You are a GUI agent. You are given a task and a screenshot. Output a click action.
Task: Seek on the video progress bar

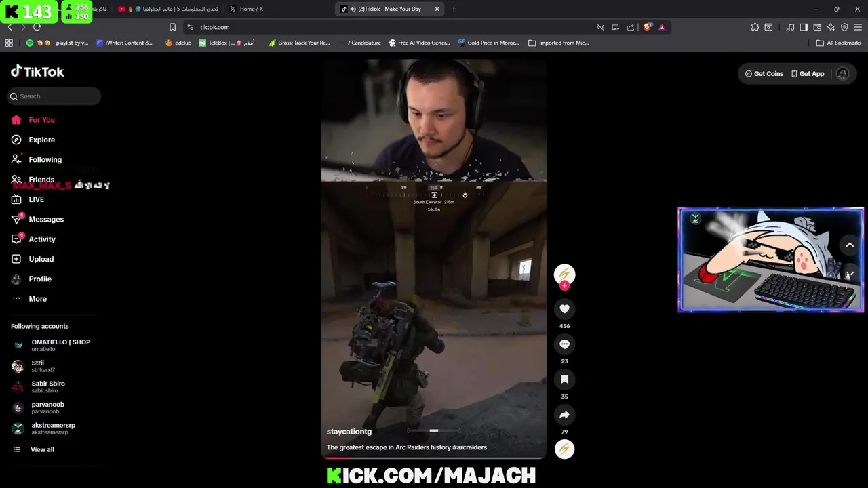(x=434, y=458)
